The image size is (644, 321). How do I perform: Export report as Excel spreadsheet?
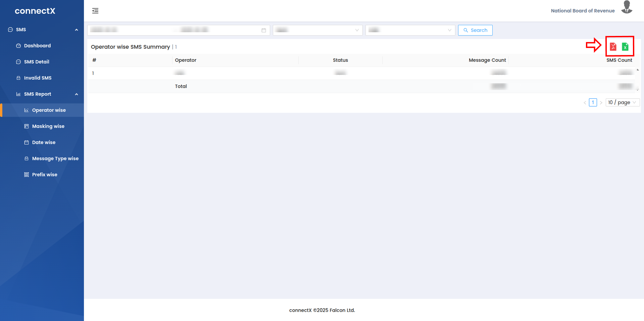coord(625,47)
